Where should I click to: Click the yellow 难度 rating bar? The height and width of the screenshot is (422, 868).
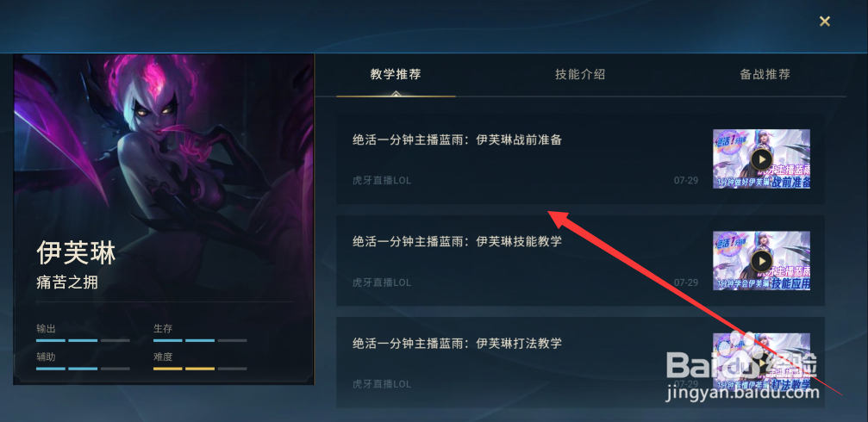click(x=200, y=369)
